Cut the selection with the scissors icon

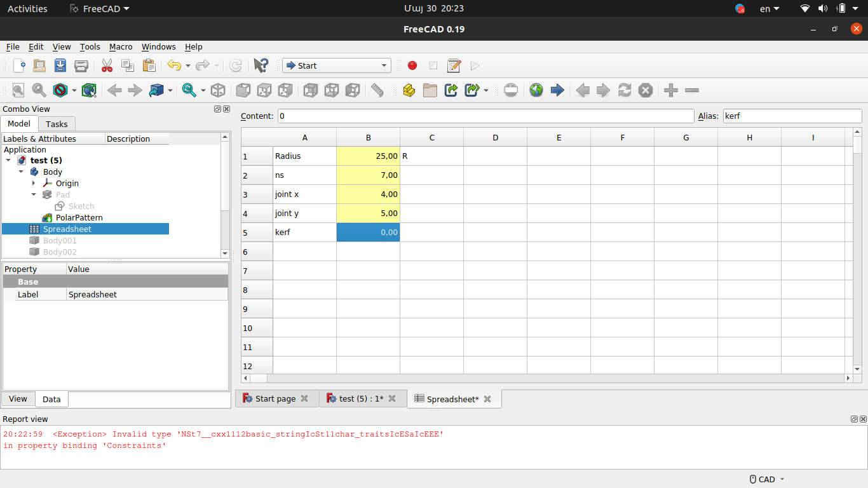[107, 65]
